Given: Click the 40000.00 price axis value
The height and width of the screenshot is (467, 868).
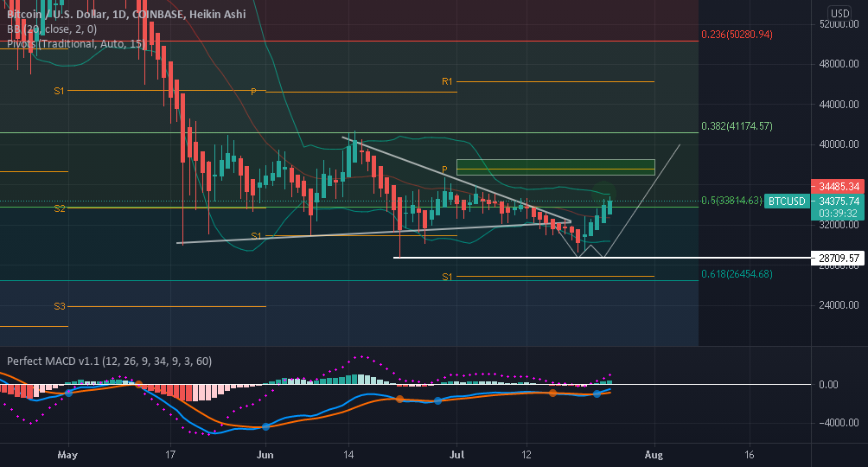Looking at the screenshot, I should (x=839, y=144).
